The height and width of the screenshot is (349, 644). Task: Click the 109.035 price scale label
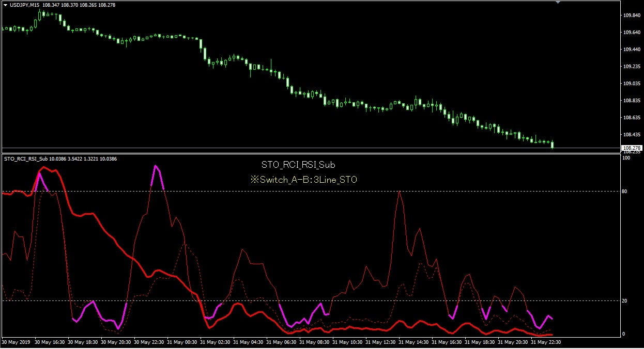(x=632, y=84)
